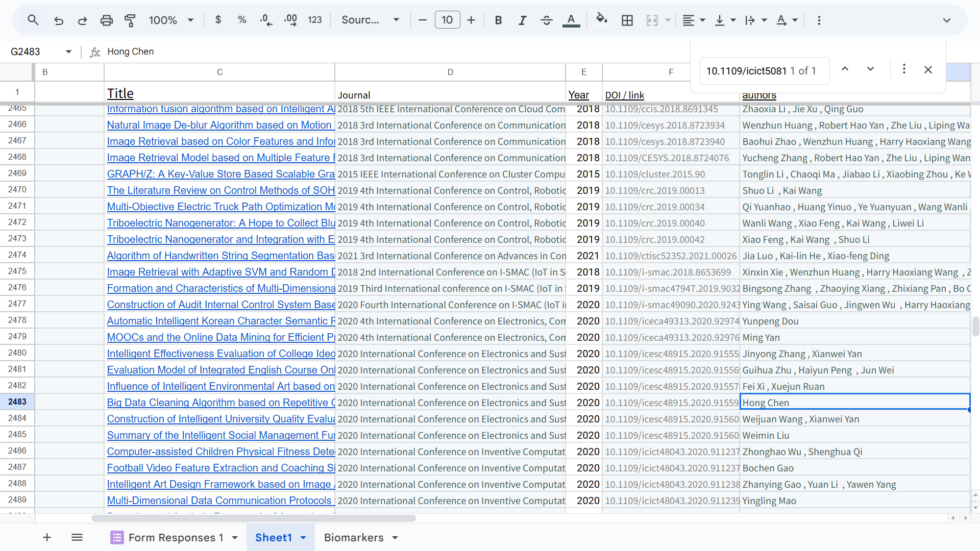Click the font size input field
The height and width of the screenshot is (551, 980).
coord(447,20)
